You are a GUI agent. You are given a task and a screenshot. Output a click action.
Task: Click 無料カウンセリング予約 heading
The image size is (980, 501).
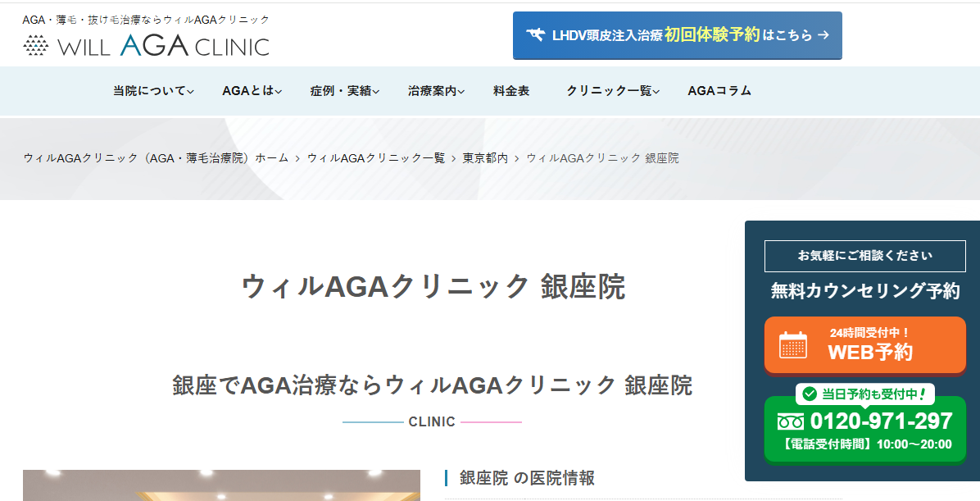[x=865, y=291]
